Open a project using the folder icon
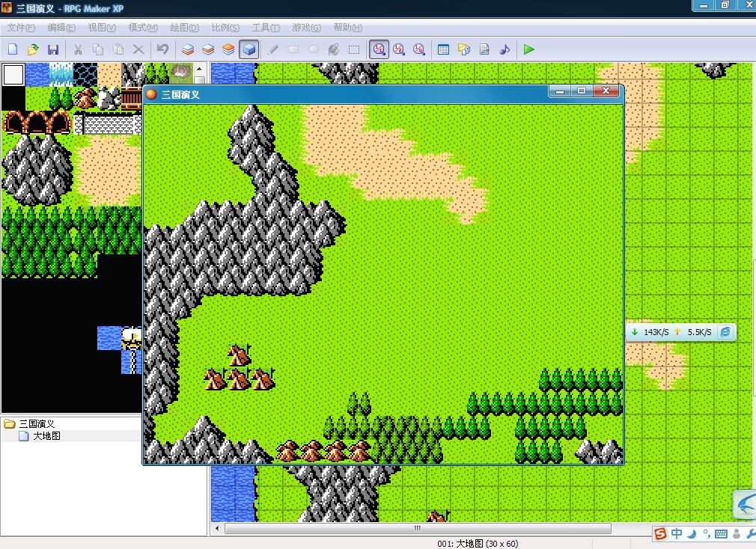This screenshot has width=756, height=549. click(x=33, y=49)
